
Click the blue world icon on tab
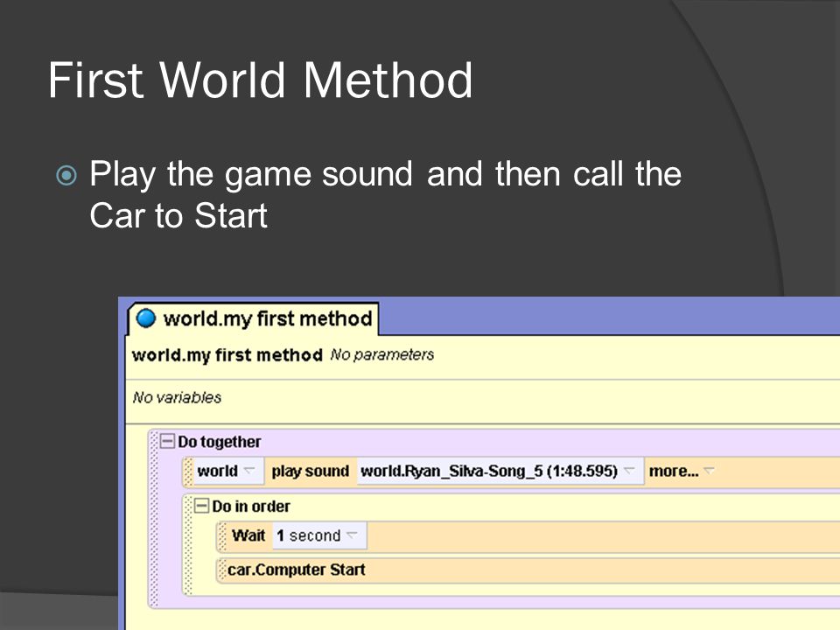146,318
